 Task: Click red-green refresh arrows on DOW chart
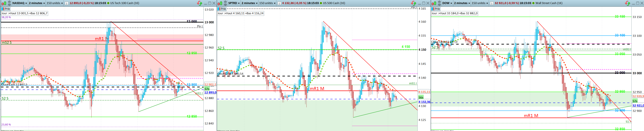[628, 3]
